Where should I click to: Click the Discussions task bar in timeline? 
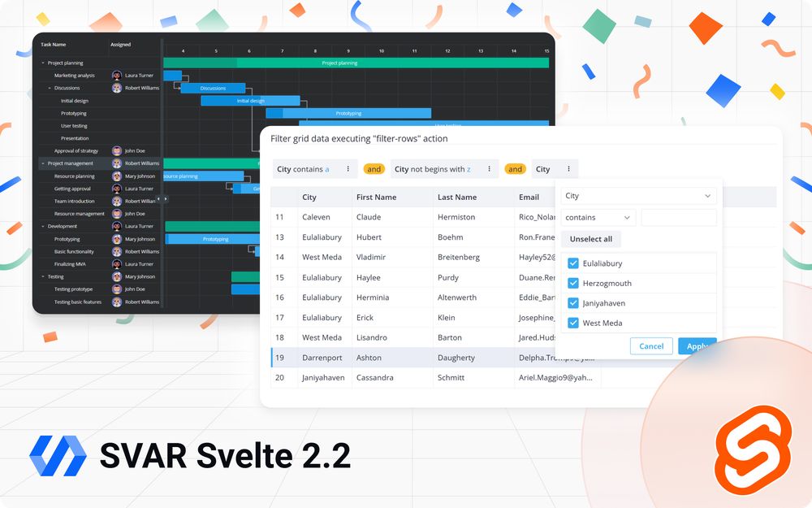[213, 88]
